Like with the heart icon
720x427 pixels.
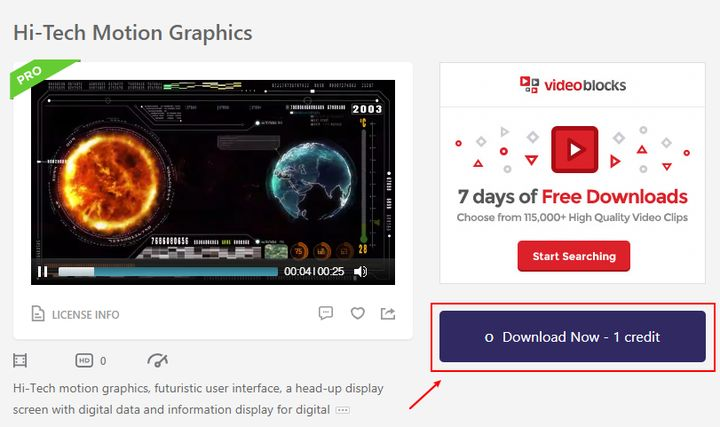tap(358, 313)
